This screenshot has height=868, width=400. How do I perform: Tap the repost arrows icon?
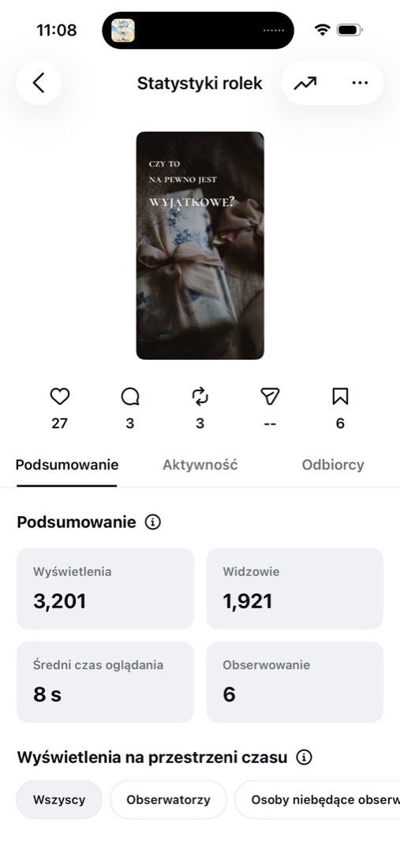click(200, 396)
